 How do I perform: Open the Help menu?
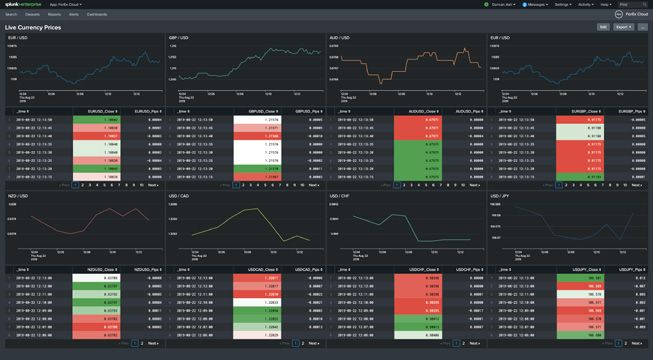[606, 5]
